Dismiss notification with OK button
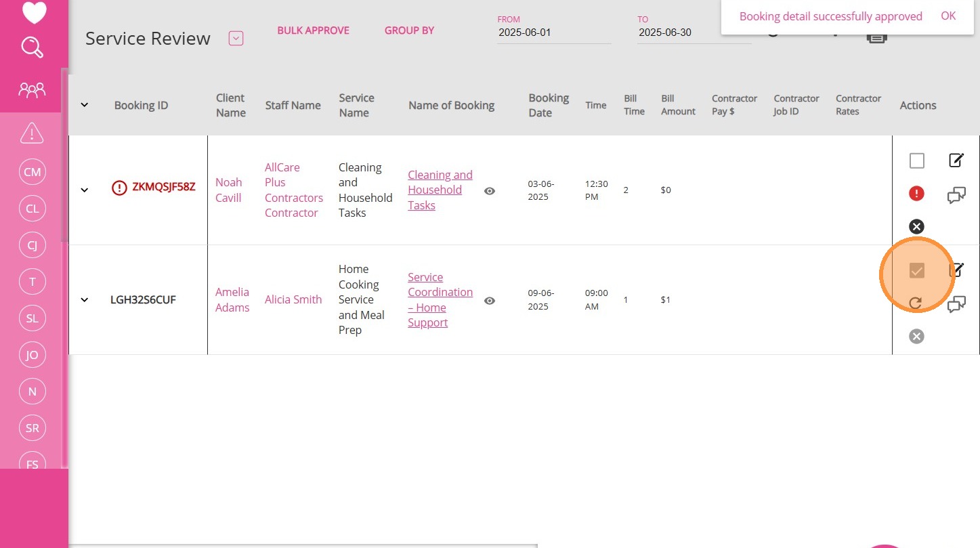Screen dimensions: 980x548 948,16
